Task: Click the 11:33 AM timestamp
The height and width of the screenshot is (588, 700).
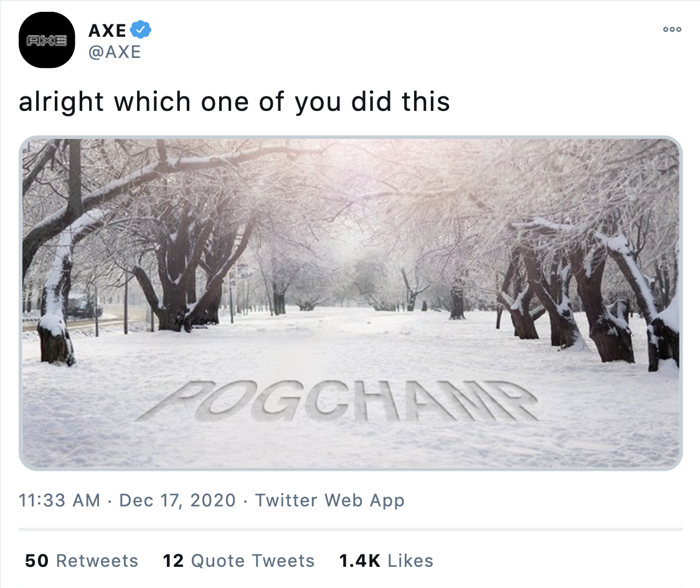Action: click(x=59, y=500)
